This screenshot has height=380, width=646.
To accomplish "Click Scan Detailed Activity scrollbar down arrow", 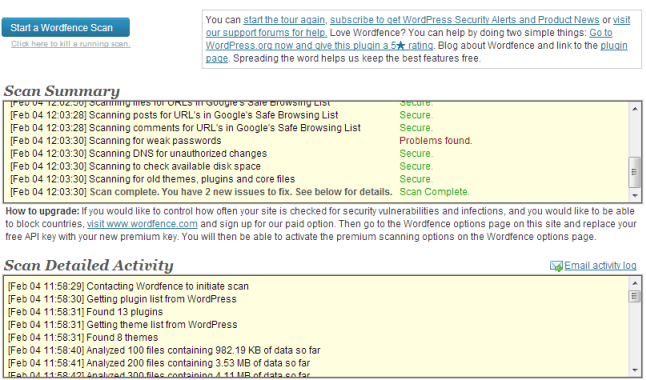I will [x=634, y=370].
